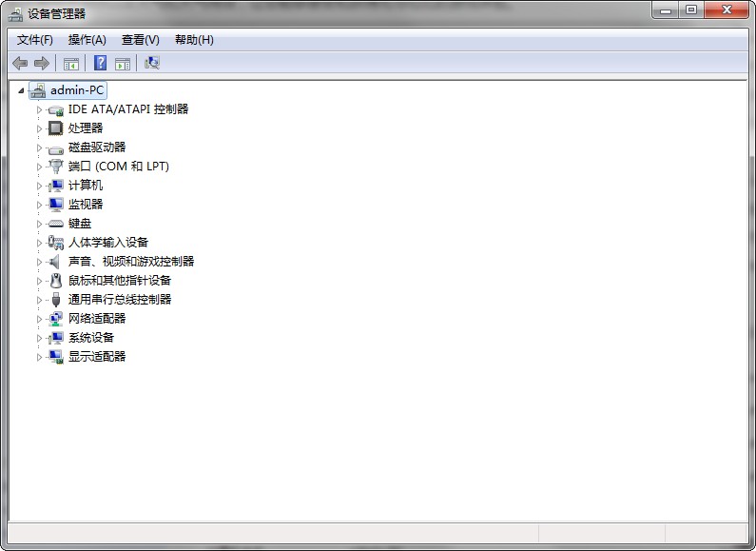Maximize the 设备管理器 window
The image size is (756, 551).
[x=691, y=10]
